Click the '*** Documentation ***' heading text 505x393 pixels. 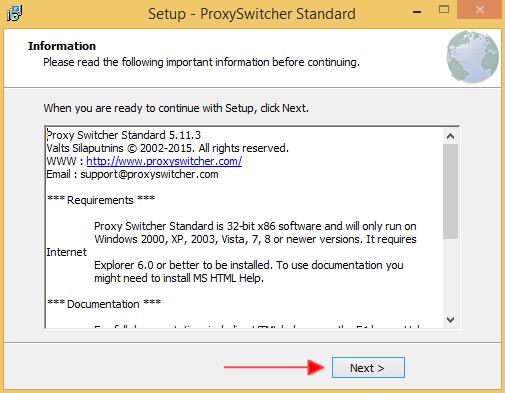[104, 304]
